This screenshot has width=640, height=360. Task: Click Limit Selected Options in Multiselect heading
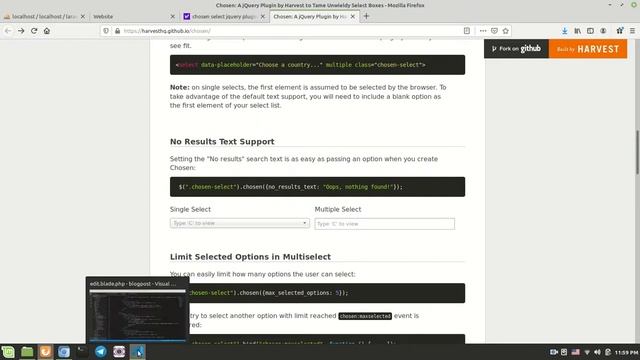pos(250,257)
